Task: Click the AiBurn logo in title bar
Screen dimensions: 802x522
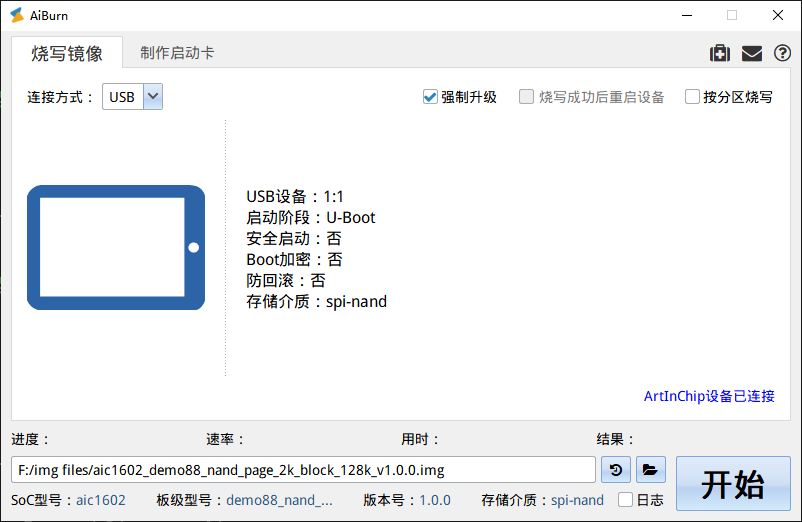Action: coord(17,15)
